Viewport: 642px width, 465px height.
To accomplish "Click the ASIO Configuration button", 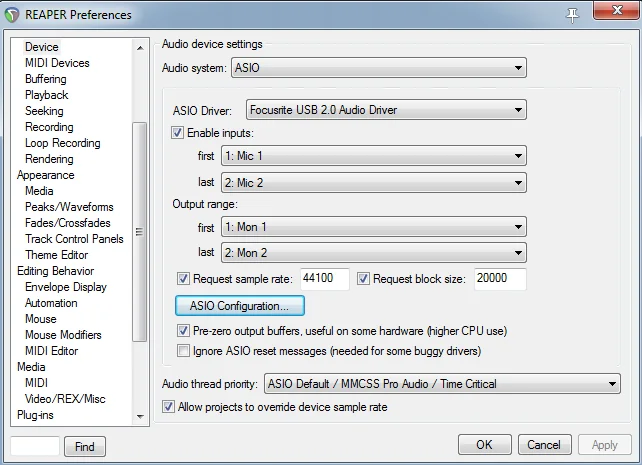I will [240, 305].
